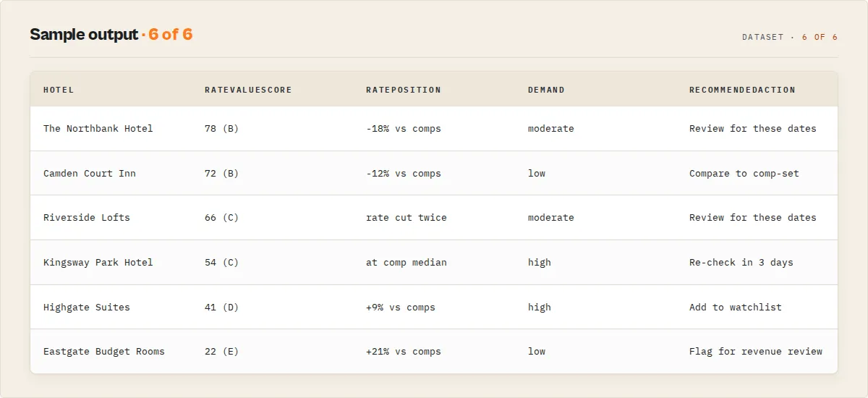Viewport: 868px width, 398px height.
Task: Click Flag for revenue review action
Action: pos(756,352)
